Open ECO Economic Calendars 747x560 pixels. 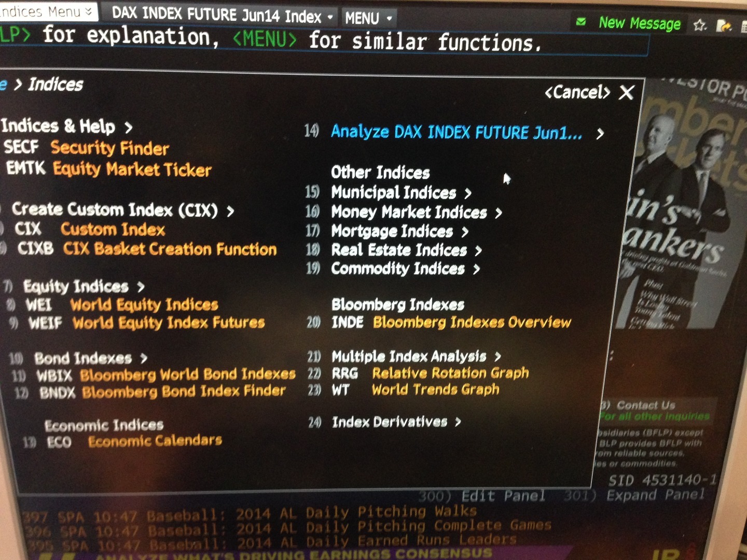pos(134,441)
